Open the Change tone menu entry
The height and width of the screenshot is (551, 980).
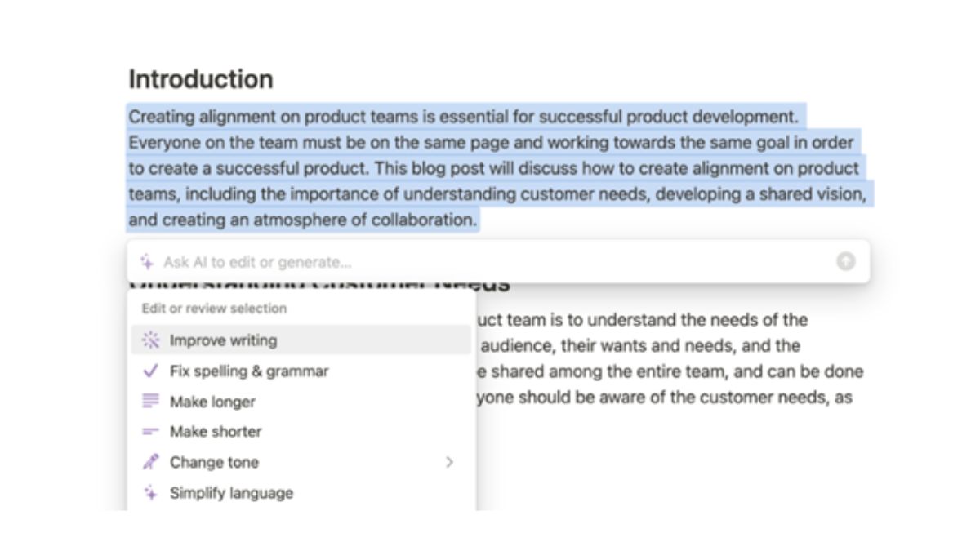(x=214, y=462)
